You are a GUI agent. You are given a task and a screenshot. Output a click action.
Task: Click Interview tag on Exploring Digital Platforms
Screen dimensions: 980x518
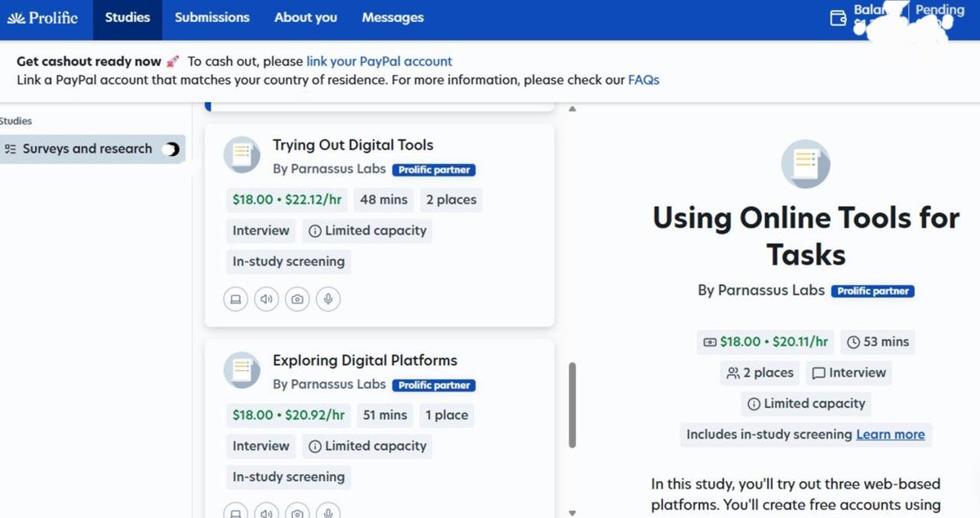click(261, 446)
